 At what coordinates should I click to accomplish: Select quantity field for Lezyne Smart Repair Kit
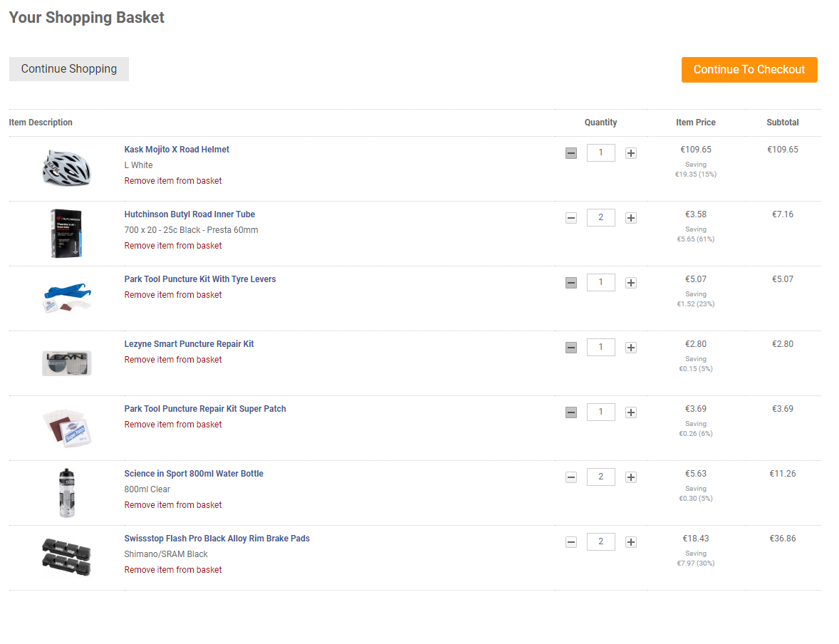601,347
